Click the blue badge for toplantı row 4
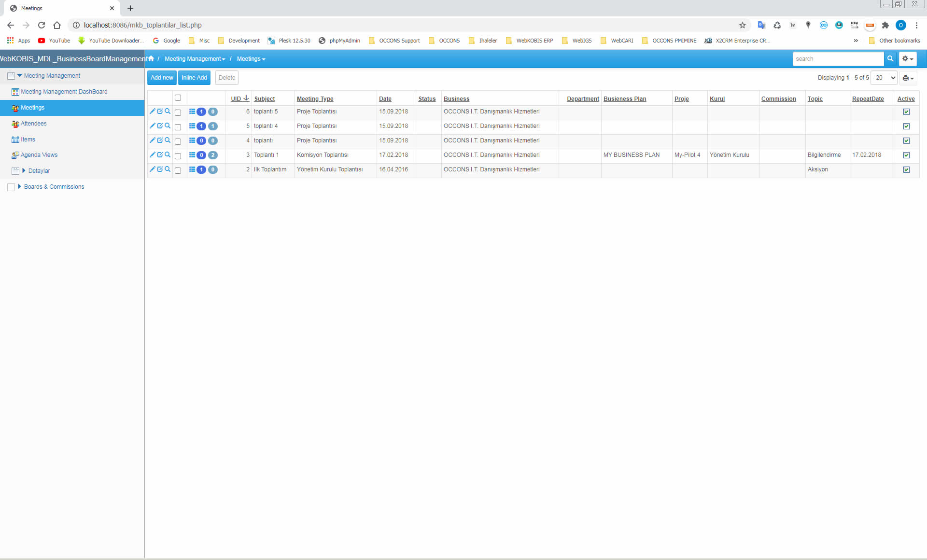The height and width of the screenshot is (560, 927). 201,140
